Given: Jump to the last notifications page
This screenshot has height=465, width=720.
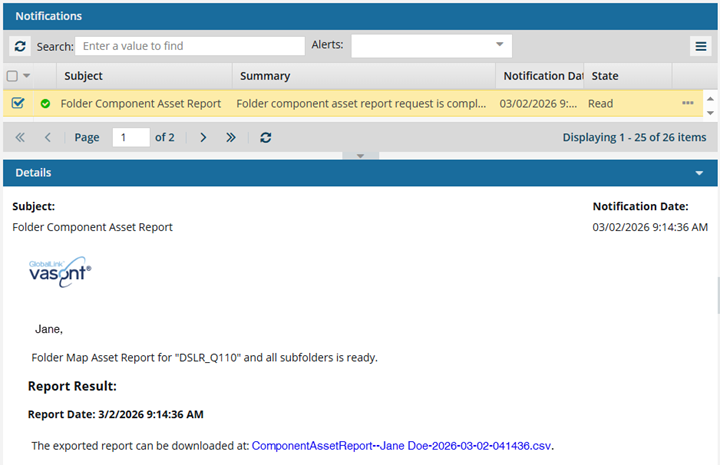Looking at the screenshot, I should click(x=231, y=137).
